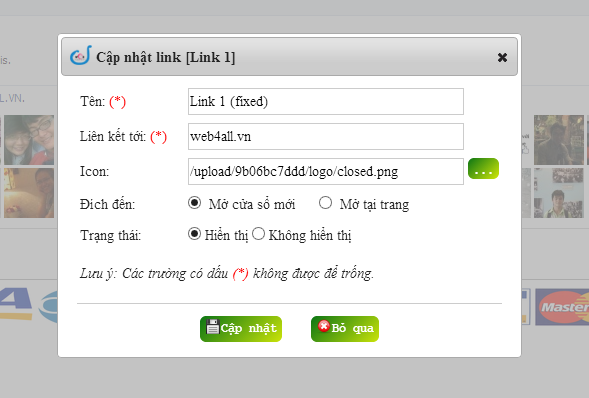
Task: Click the MasterCard logo in the background
Action: [562, 307]
